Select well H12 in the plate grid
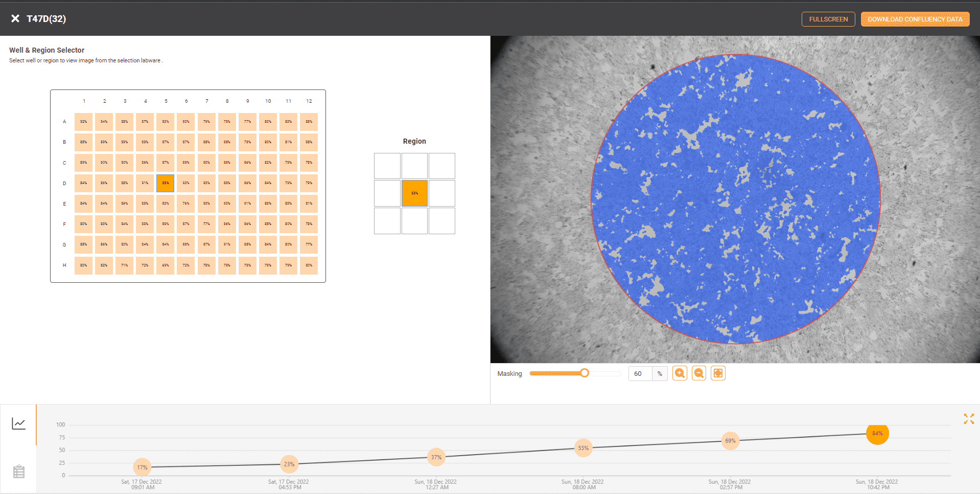 click(309, 265)
